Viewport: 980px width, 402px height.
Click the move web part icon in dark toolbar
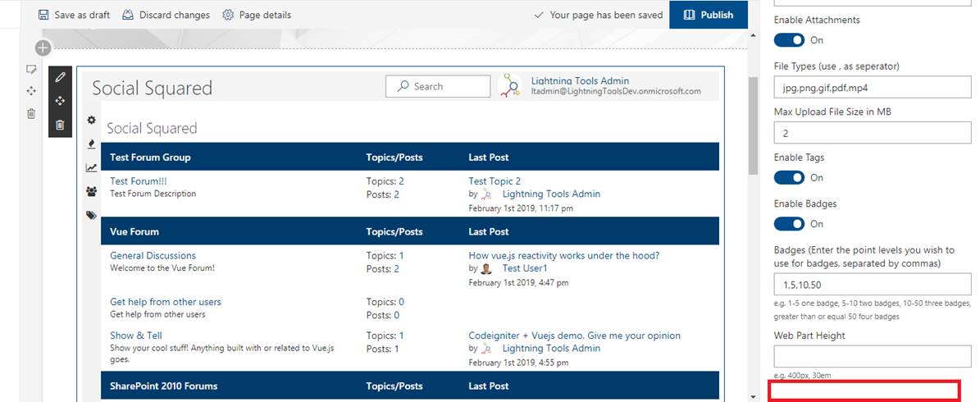point(60,101)
